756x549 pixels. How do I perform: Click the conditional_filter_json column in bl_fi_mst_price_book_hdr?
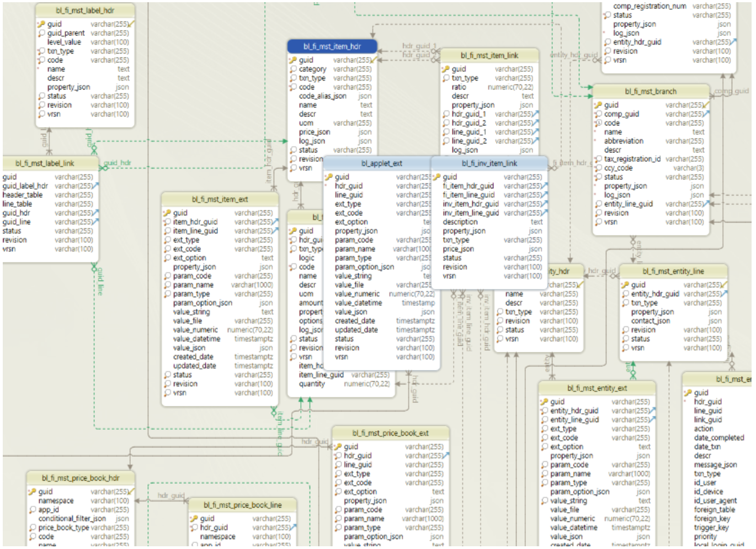[x=72, y=519]
